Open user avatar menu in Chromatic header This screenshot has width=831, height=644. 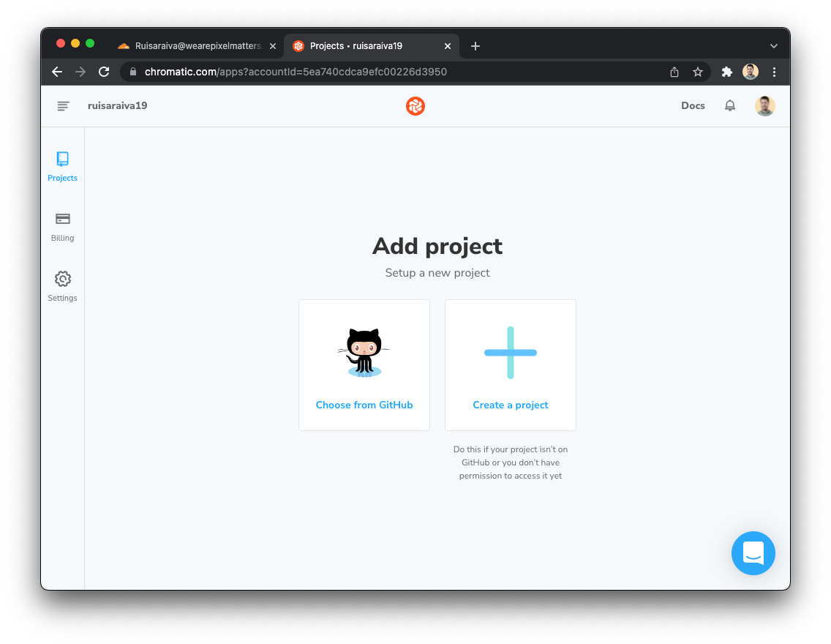(x=764, y=106)
